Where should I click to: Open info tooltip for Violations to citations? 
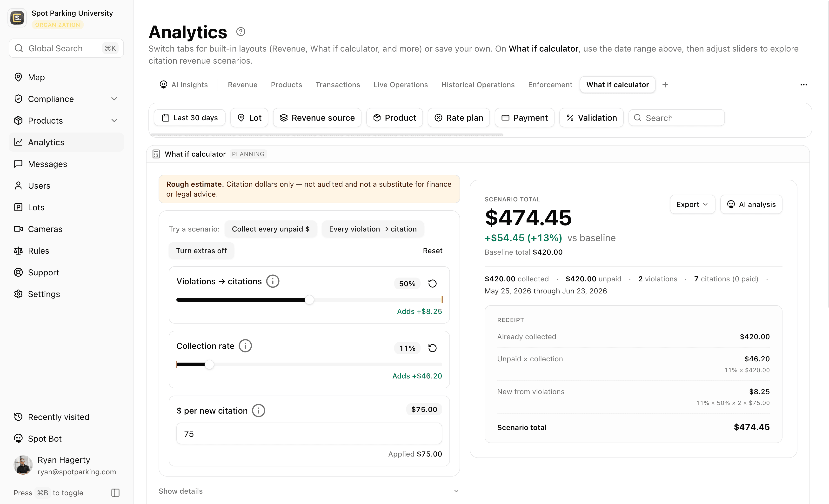tap(273, 281)
